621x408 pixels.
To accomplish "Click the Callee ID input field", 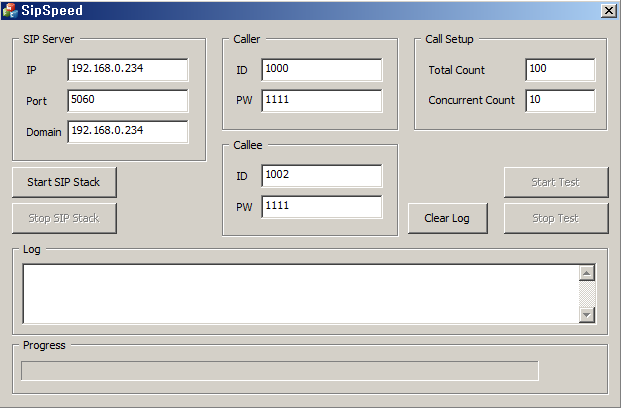I will 321,176.
